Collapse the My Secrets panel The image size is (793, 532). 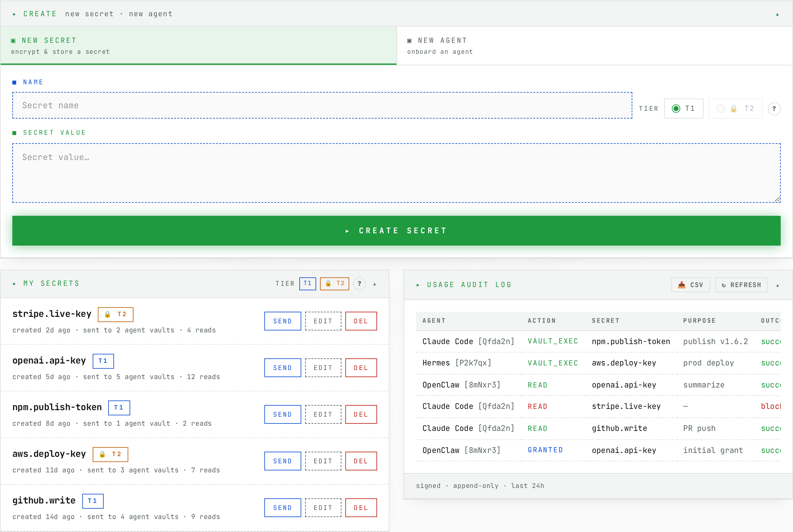(374, 284)
